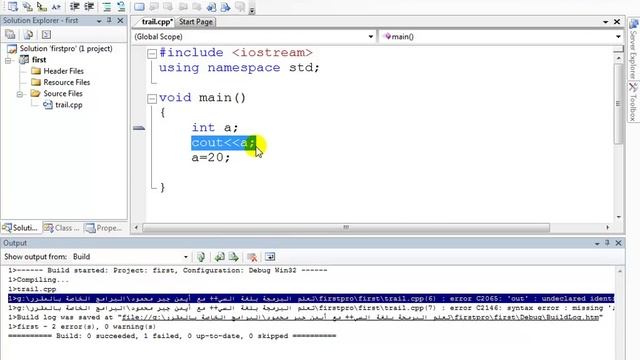Click the Display Word Completion icon

pyautogui.click(x=56, y=7)
